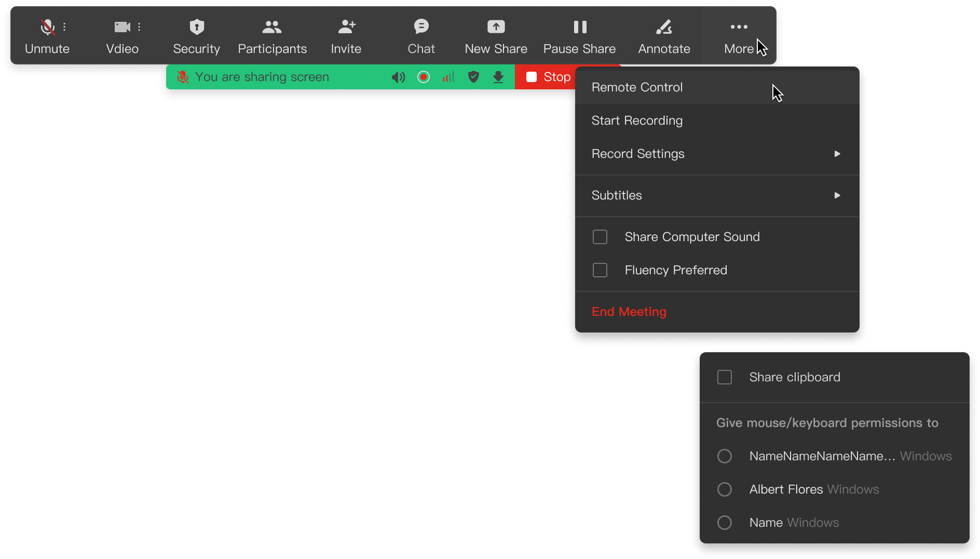This screenshot has width=980, height=559.
Task: Start a New Share
Action: click(496, 27)
